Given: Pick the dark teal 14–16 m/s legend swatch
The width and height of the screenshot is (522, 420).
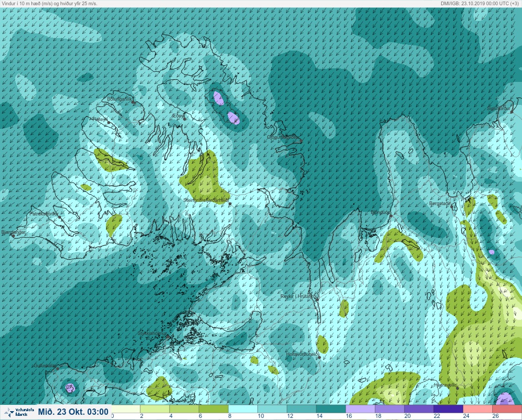Looking at the screenshot, I should pos(331,409).
